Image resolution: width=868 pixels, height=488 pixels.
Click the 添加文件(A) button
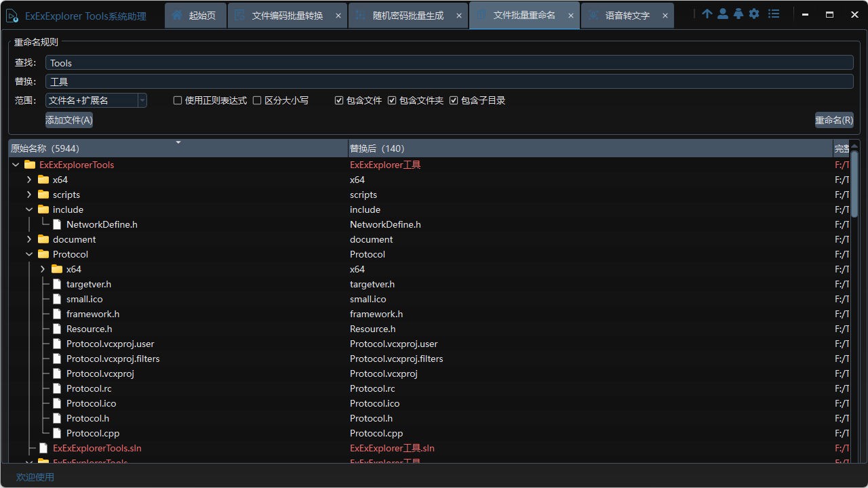point(68,119)
